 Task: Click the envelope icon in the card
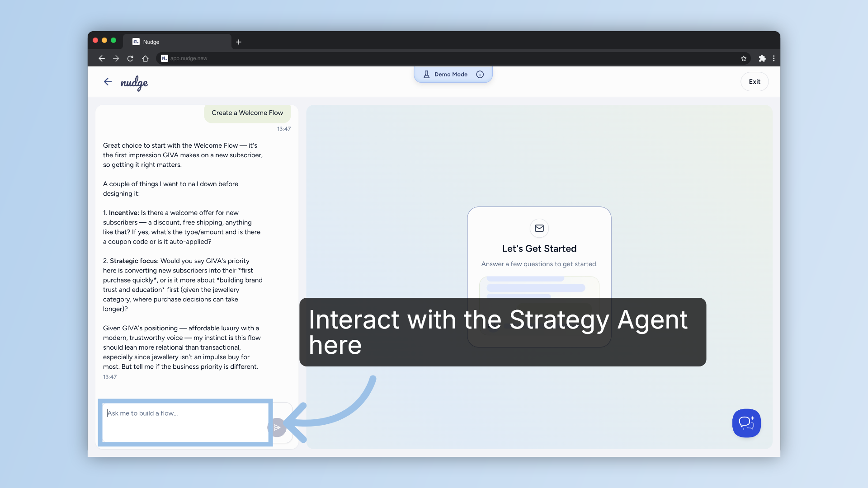pos(539,228)
